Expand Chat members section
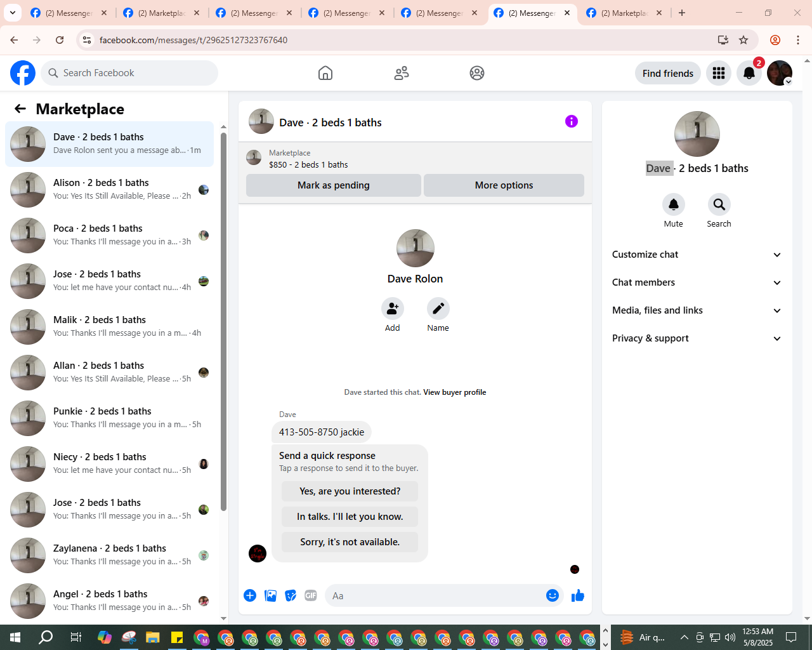 coord(697,282)
